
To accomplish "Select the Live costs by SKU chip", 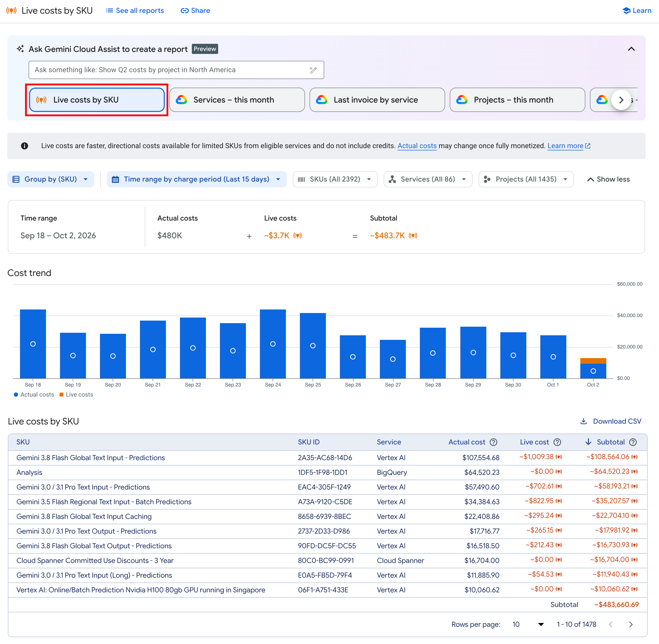I will tap(97, 100).
